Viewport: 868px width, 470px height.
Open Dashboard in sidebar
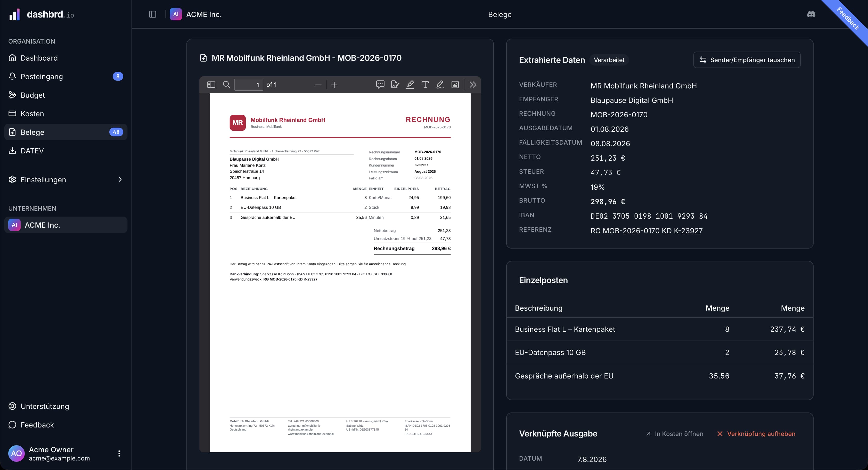pyautogui.click(x=66, y=58)
